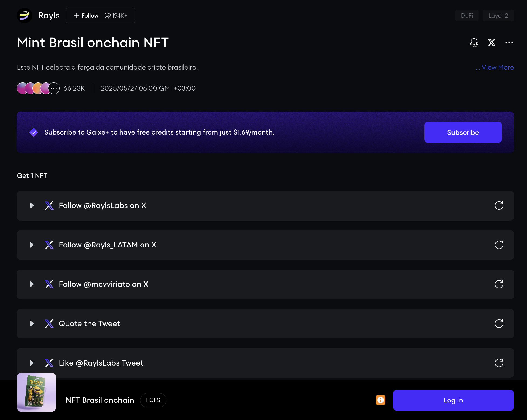Open the Rayls space name link
The height and width of the screenshot is (420, 527).
click(x=49, y=16)
